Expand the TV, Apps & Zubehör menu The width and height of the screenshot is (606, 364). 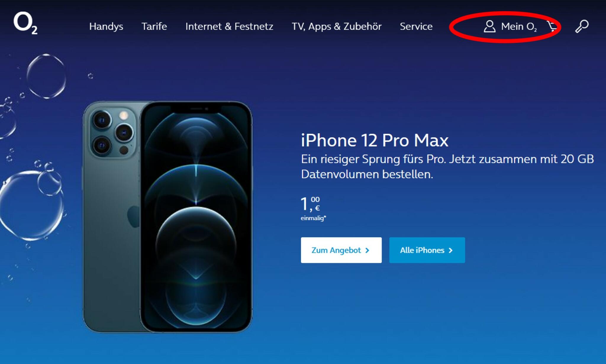pos(337,27)
